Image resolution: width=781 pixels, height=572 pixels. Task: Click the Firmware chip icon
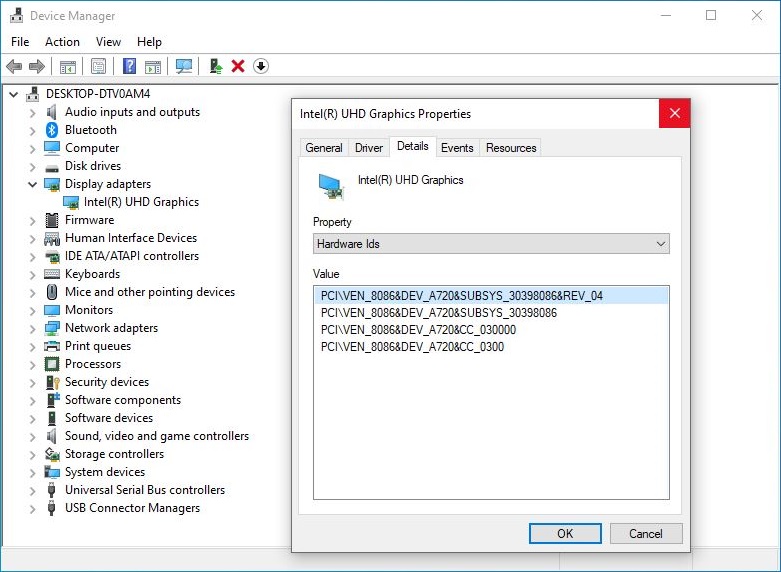point(52,220)
